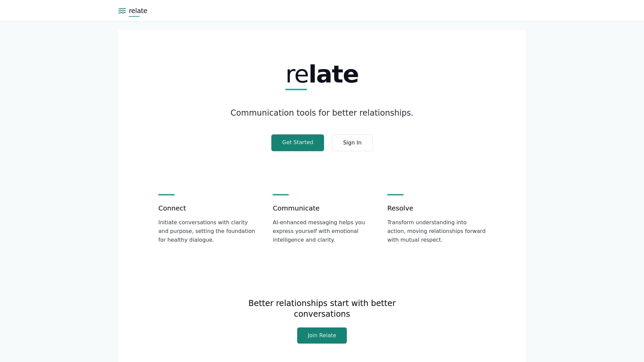Click the Join Relate button
This screenshot has height=362, width=644.
[x=322, y=335]
